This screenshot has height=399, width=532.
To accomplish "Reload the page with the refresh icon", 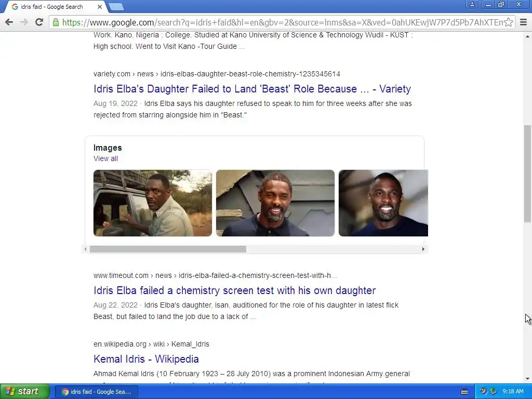I will 39,22.
